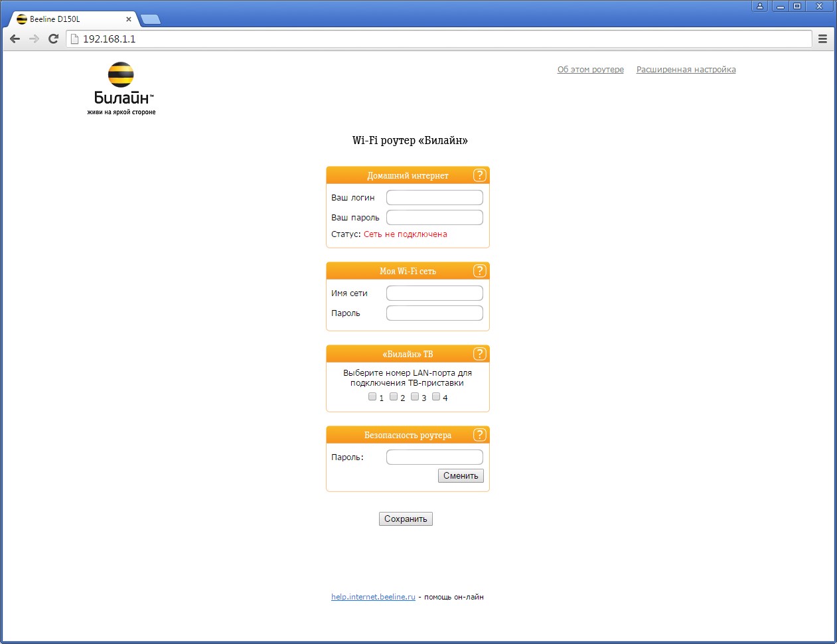The height and width of the screenshot is (644, 837).
Task: Reload the router page
Action: tap(54, 39)
